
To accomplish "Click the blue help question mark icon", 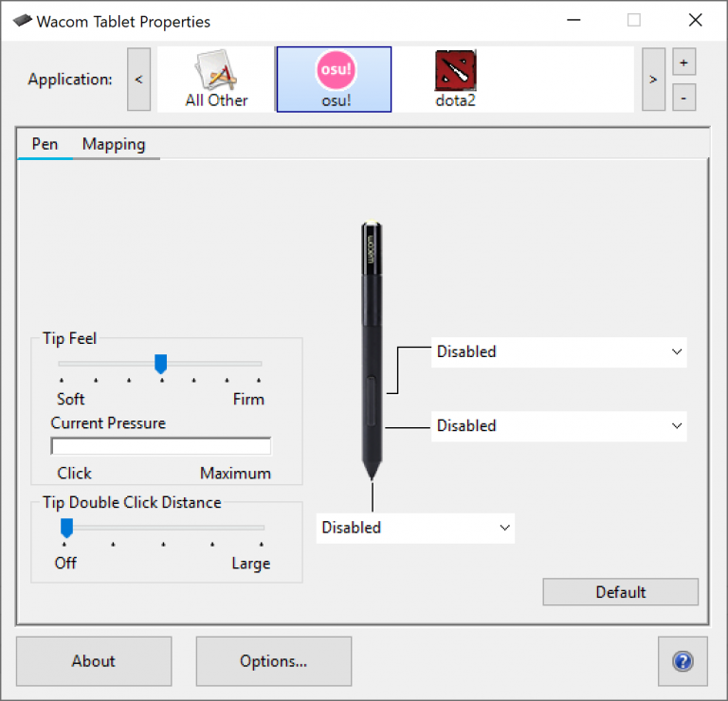I will (682, 661).
